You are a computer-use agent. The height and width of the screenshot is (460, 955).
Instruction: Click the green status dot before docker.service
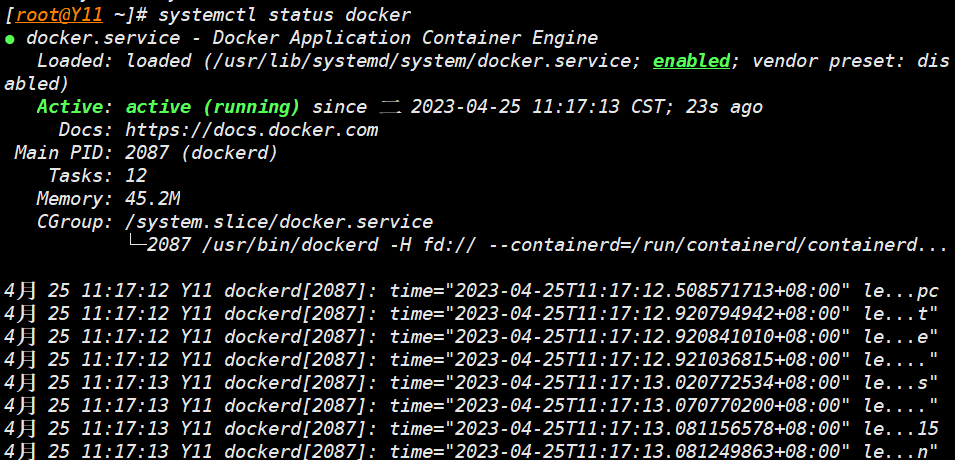[x=10, y=39]
